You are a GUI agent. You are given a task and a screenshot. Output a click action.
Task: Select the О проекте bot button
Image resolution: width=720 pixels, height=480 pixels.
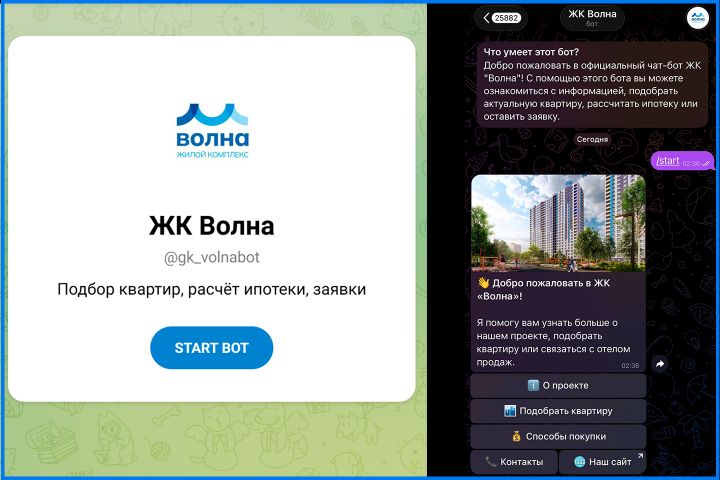[x=558, y=385]
